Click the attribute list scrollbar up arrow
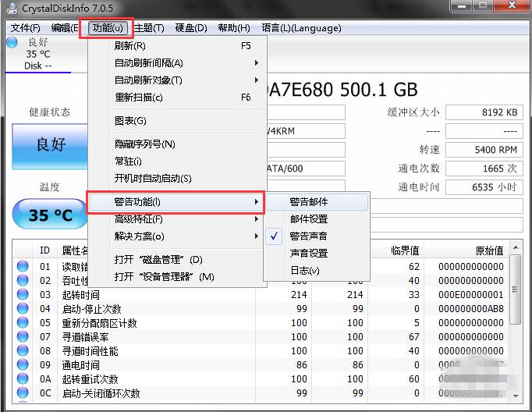 click(x=516, y=247)
